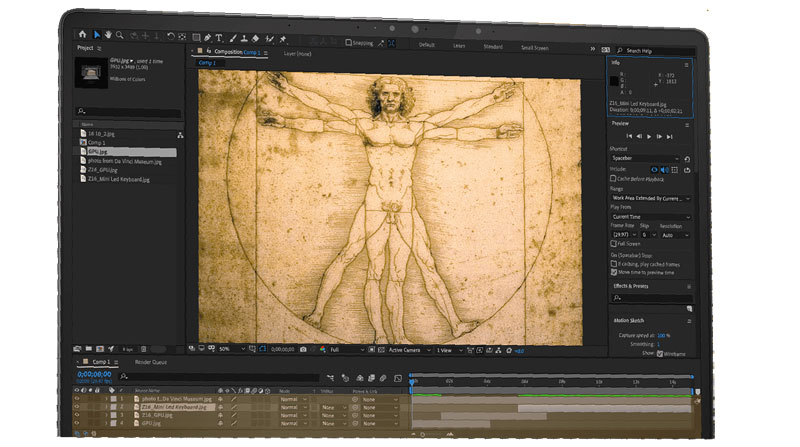This screenshot has width=800, height=447.
Task: Switch to the Small Screen workspace
Action: (x=535, y=48)
